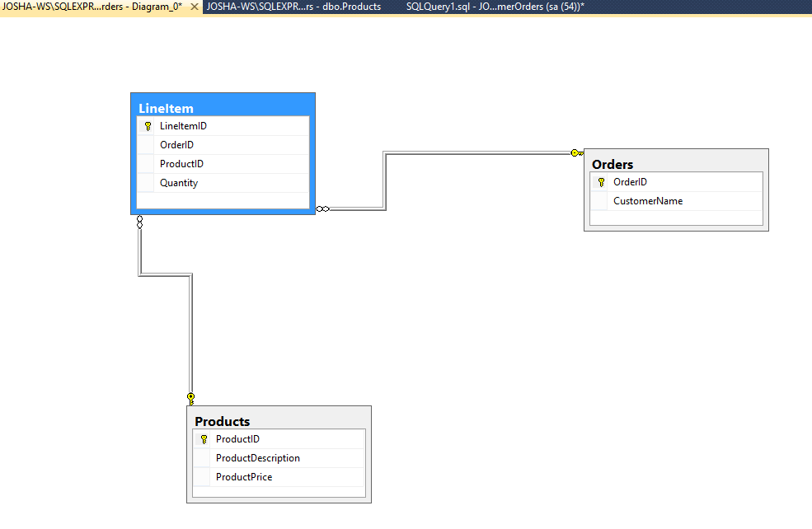812x529 pixels.
Task: Click the primary key icon beside OrderID in Orders
Action: (599, 181)
